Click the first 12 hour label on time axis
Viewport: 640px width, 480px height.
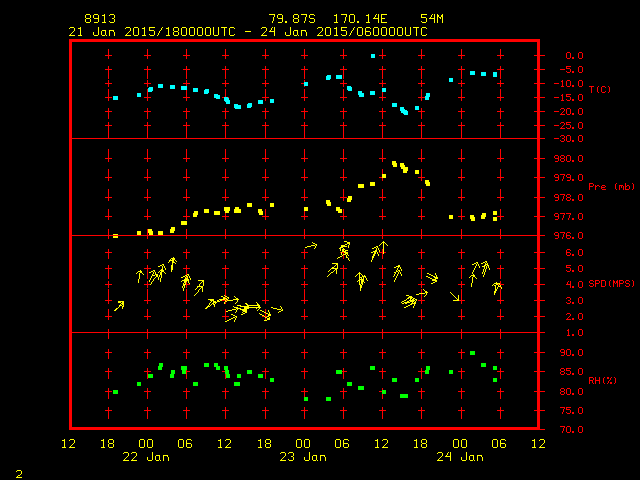point(68,444)
